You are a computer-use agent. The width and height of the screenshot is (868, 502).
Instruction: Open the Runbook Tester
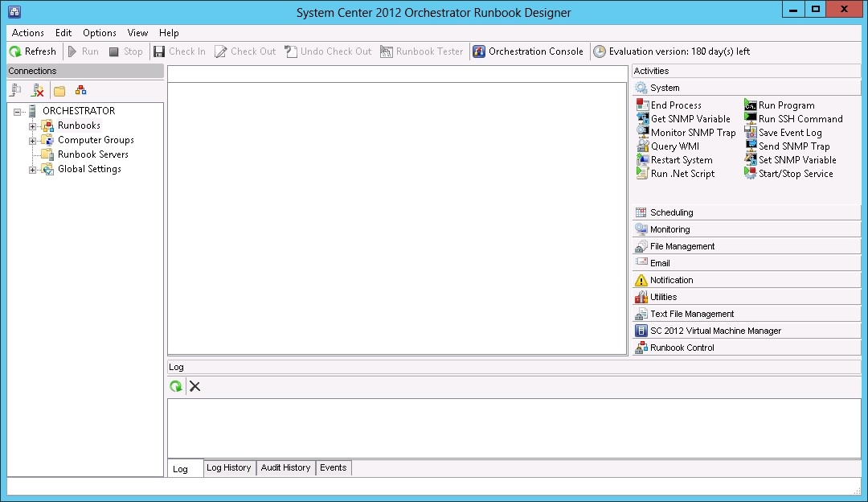(x=422, y=51)
